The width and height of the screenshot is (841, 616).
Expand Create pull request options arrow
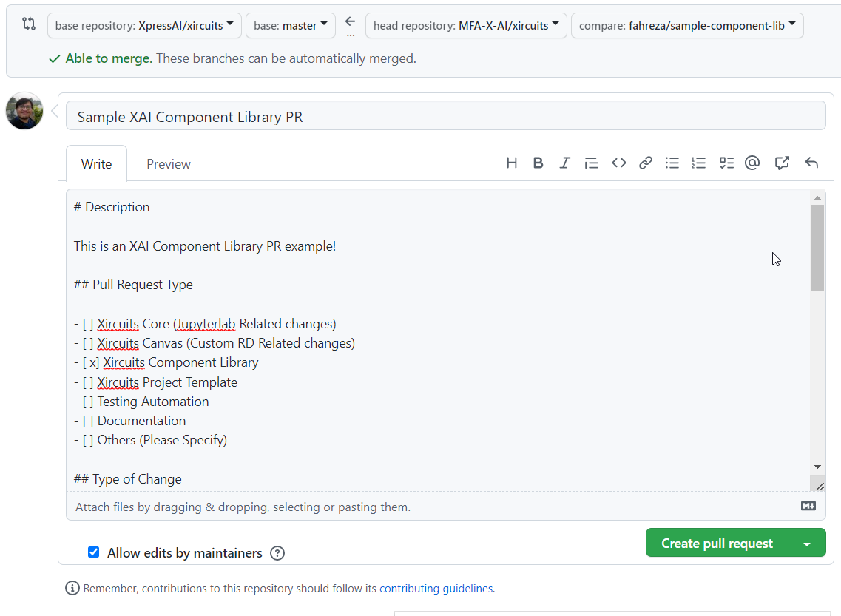tap(807, 543)
